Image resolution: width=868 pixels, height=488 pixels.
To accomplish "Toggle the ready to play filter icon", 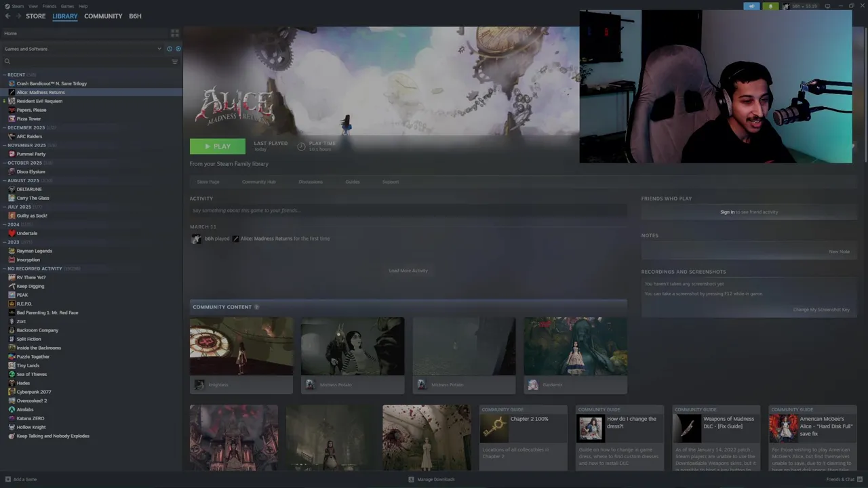I will [178, 49].
